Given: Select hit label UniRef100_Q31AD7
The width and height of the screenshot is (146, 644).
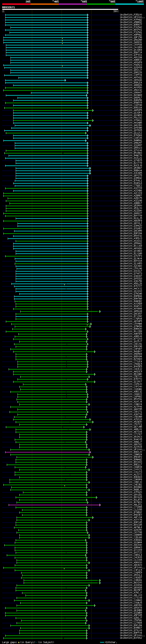Looking at the screenshot, I should [131, 228].
